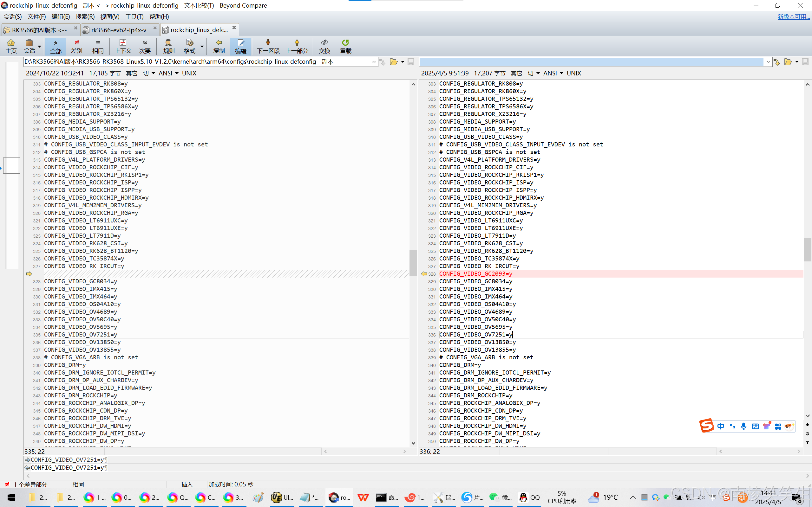Expand left pane ANSI encoding dropdown
812x507 pixels.
click(177, 73)
